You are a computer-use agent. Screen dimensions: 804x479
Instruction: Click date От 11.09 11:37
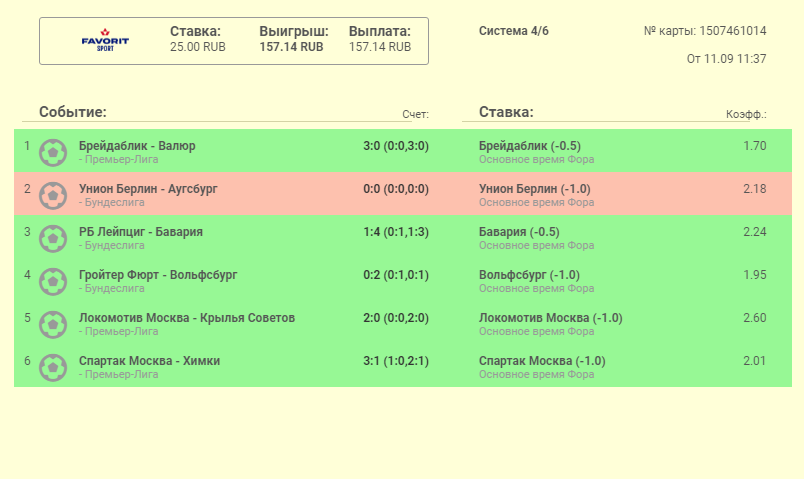[x=727, y=59]
